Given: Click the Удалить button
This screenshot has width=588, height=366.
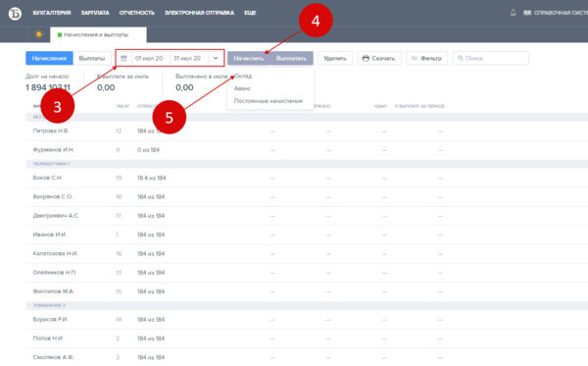Looking at the screenshot, I should click(335, 58).
